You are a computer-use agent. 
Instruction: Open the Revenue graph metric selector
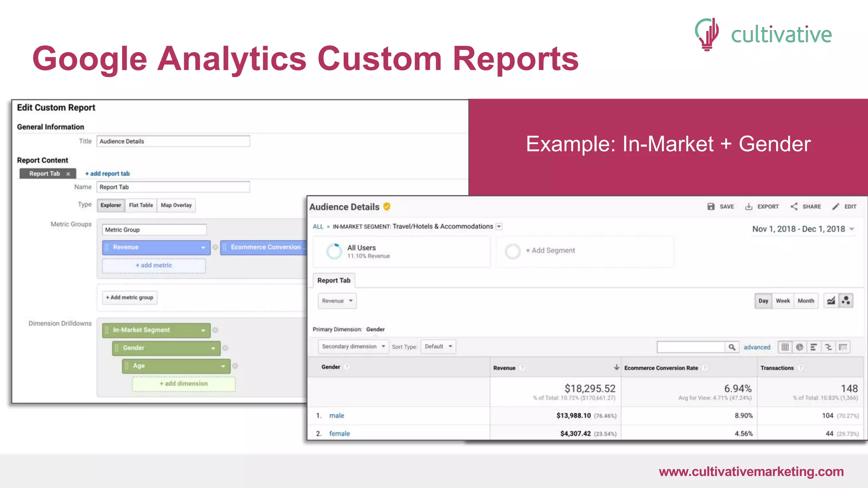[x=337, y=301]
